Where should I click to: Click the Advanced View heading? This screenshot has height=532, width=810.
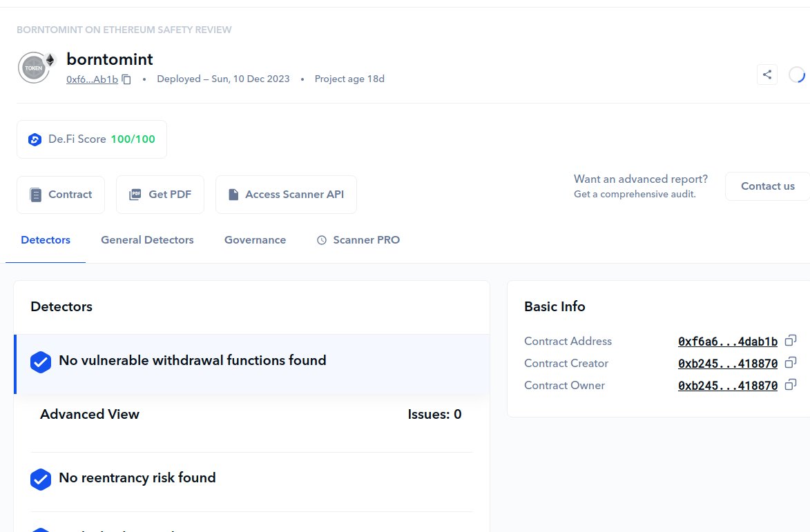[90, 414]
